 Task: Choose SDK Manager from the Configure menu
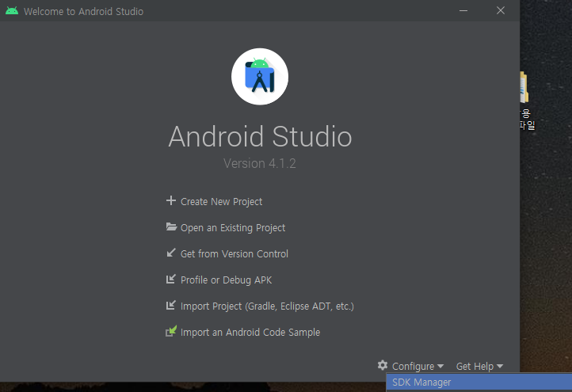479,382
